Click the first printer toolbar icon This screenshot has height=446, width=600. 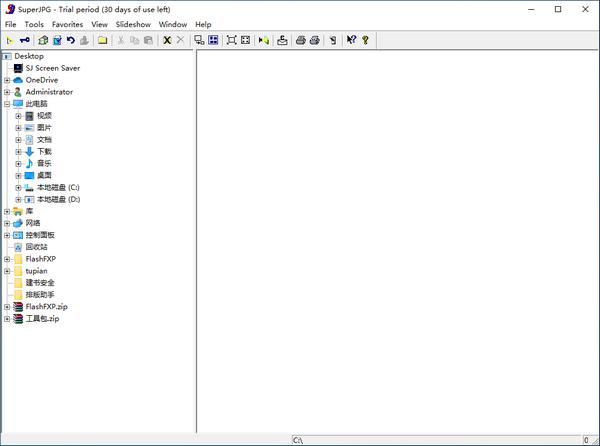[301, 40]
